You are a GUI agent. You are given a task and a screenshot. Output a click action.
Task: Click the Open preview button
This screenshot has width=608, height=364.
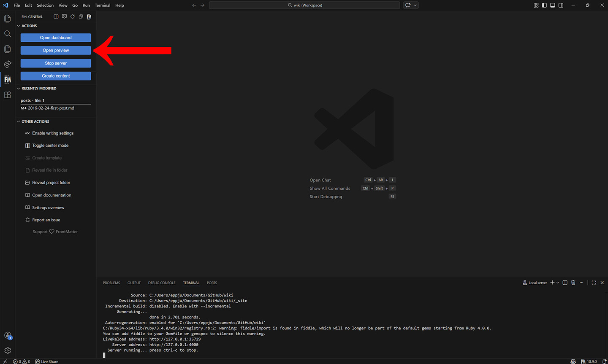point(56,50)
